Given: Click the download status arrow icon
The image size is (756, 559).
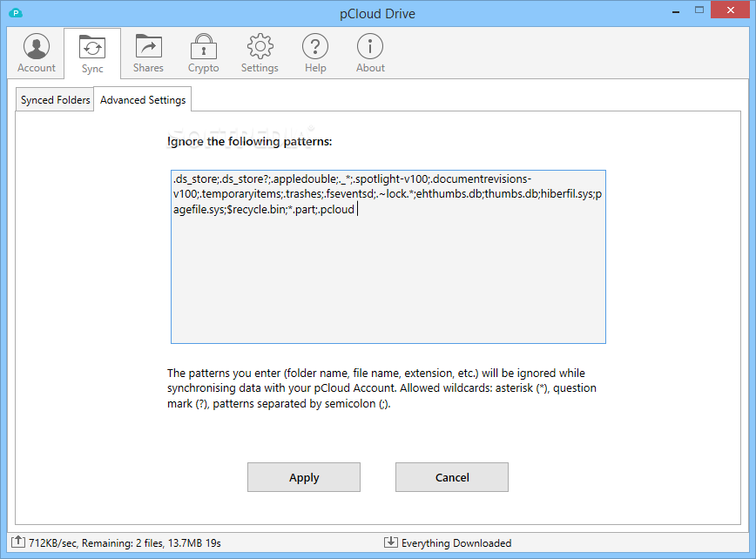Looking at the screenshot, I should tap(390, 542).
